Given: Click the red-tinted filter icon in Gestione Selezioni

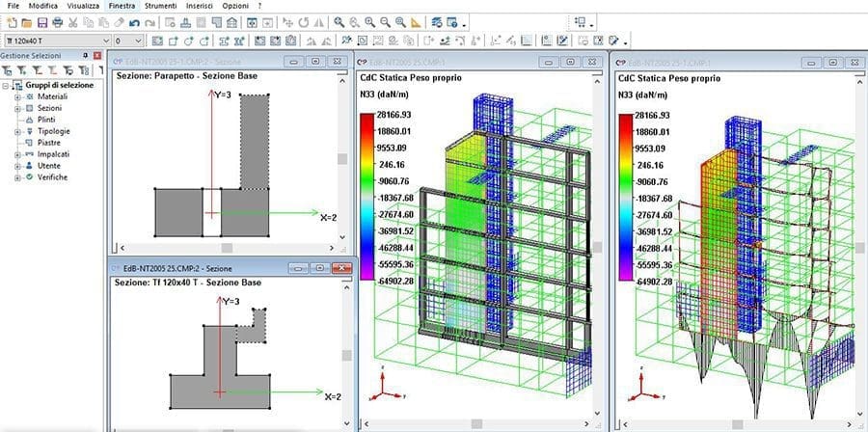Looking at the screenshot, I should 52,70.
